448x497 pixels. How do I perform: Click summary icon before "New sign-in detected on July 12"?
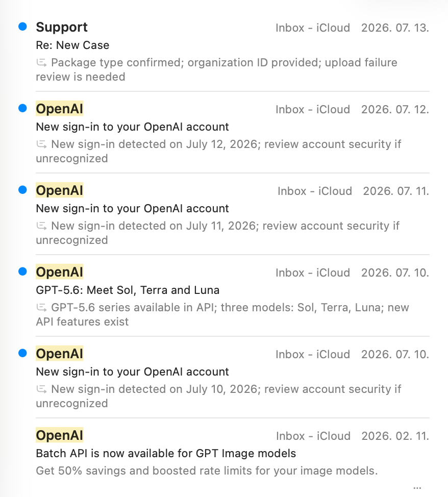(41, 144)
